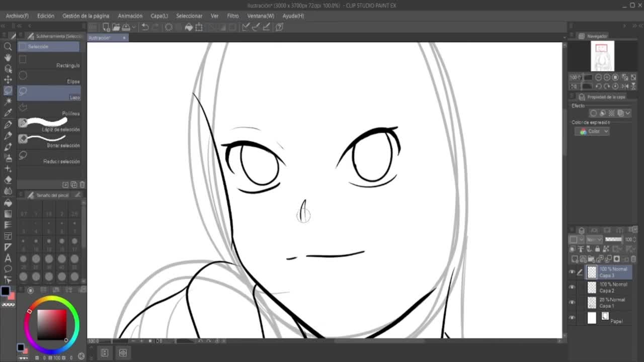644x362 pixels.
Task: Select the Balloon speech bubble tool
Action: 8,269
